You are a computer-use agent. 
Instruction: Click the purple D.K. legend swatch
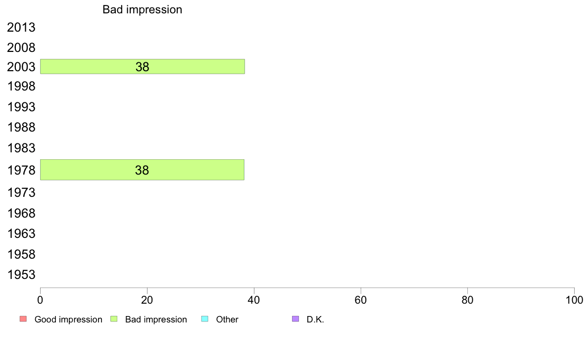tap(295, 319)
